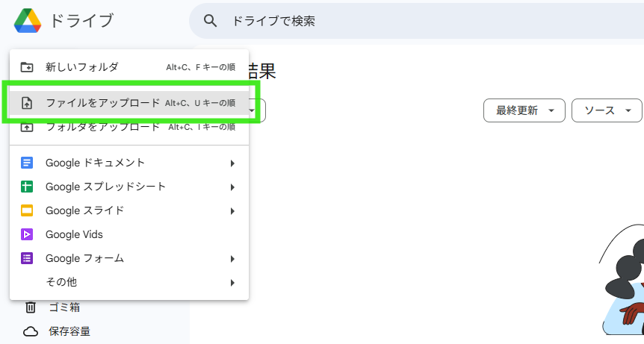The height and width of the screenshot is (344, 644).
Task: Click the new folder icon
Action: point(27,66)
